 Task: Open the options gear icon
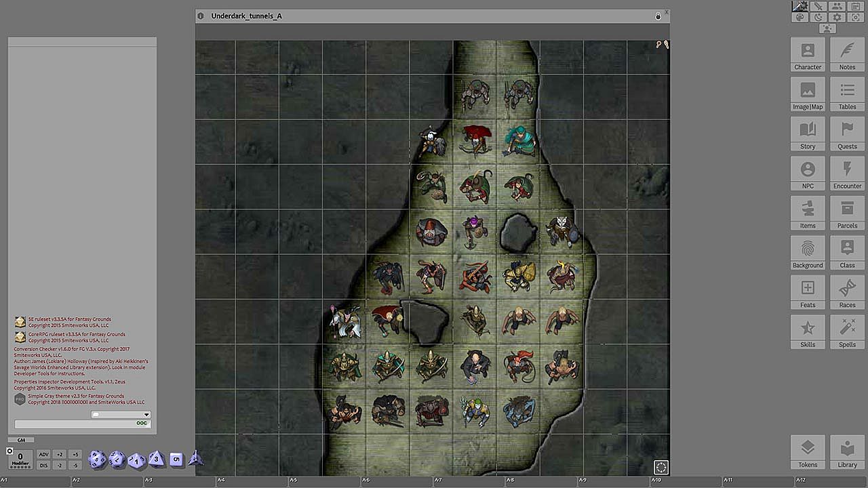point(837,17)
